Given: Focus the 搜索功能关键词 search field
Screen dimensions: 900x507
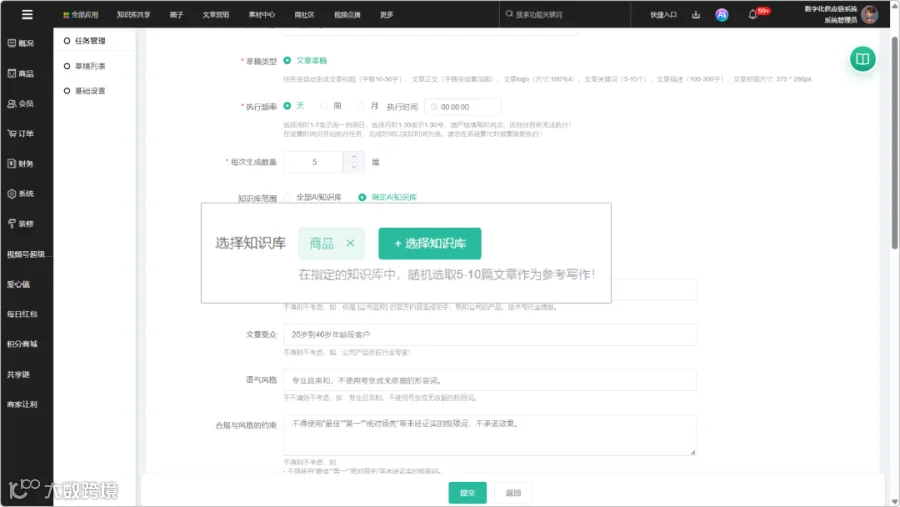Looking at the screenshot, I should click(x=565, y=14).
